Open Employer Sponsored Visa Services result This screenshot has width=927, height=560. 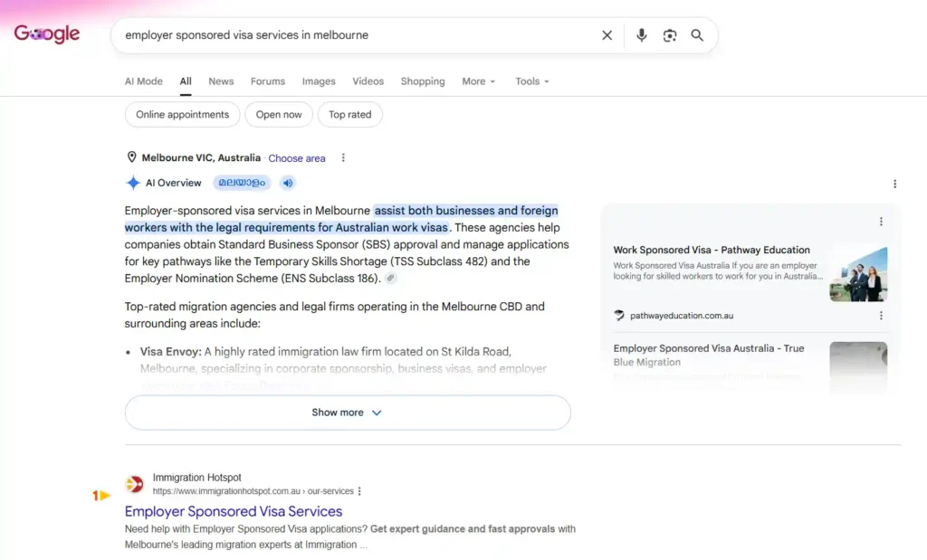pos(234,511)
